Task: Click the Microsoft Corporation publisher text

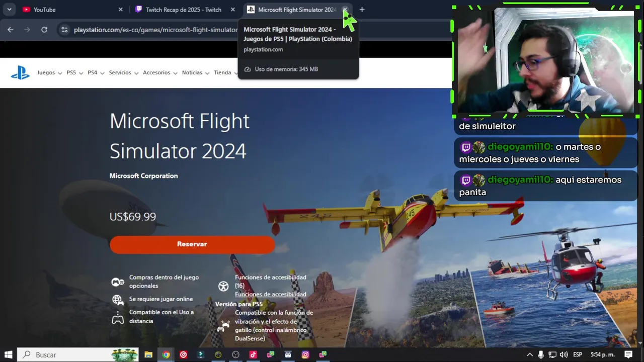Action: [x=144, y=176]
